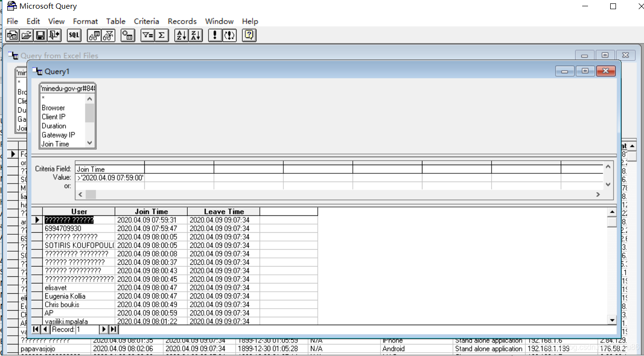Select the asterisk all-fields entry
644x356 pixels.
43,99
